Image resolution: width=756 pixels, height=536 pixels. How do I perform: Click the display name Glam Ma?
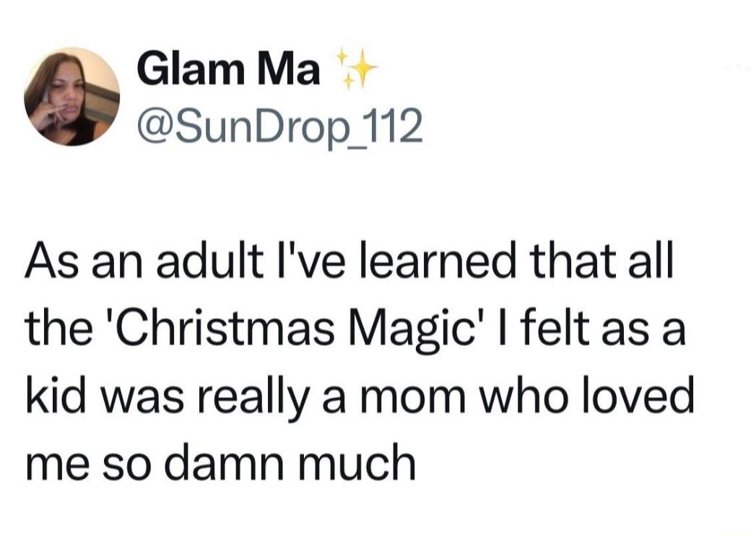(x=228, y=72)
